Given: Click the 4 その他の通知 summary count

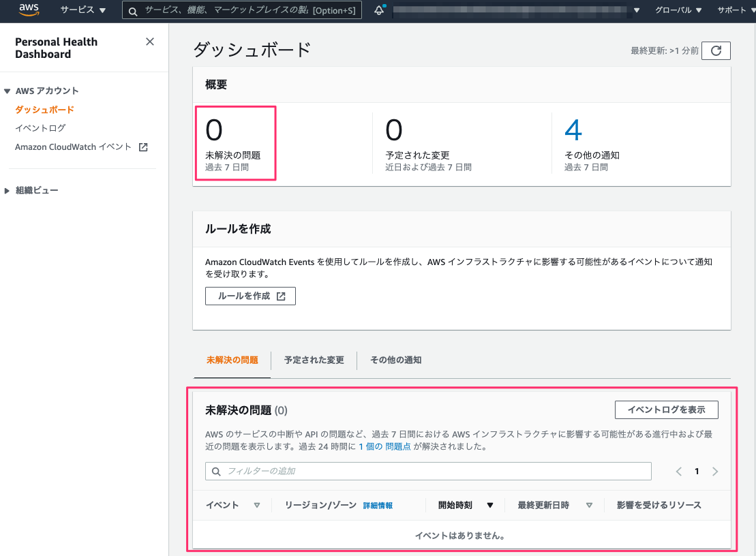Looking at the screenshot, I should [573, 130].
